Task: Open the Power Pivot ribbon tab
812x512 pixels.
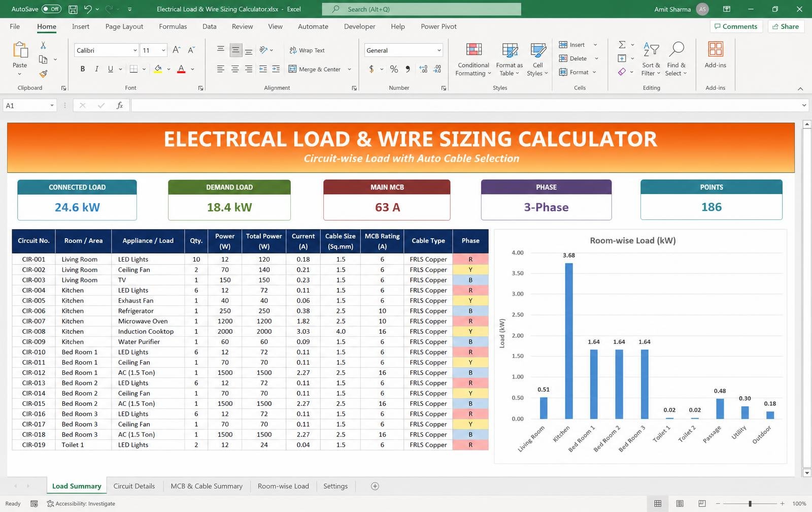Action: point(438,26)
